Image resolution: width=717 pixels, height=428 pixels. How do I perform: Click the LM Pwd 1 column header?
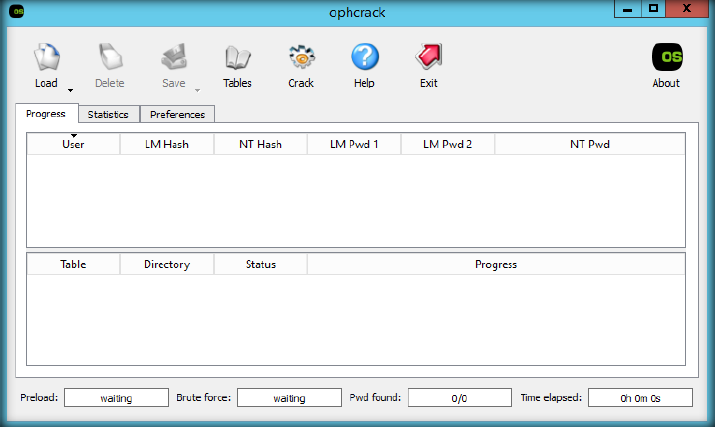point(354,144)
